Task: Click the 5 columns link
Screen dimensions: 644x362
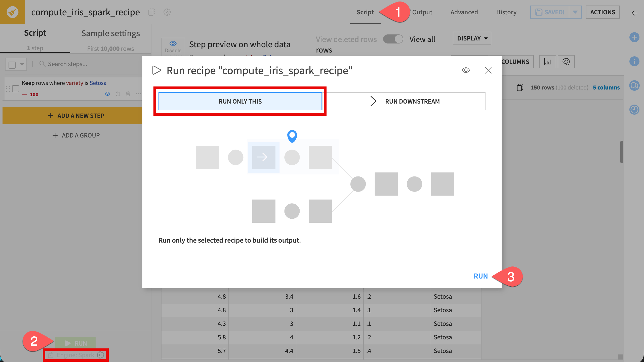Action: tap(606, 87)
